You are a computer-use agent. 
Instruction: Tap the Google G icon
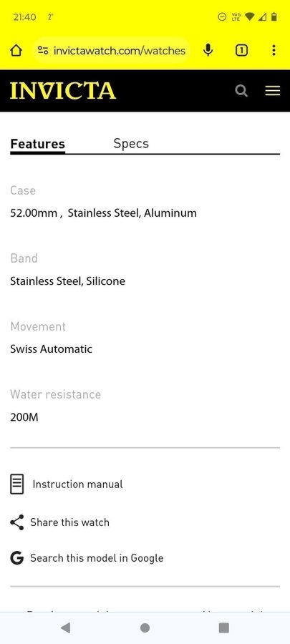click(17, 558)
